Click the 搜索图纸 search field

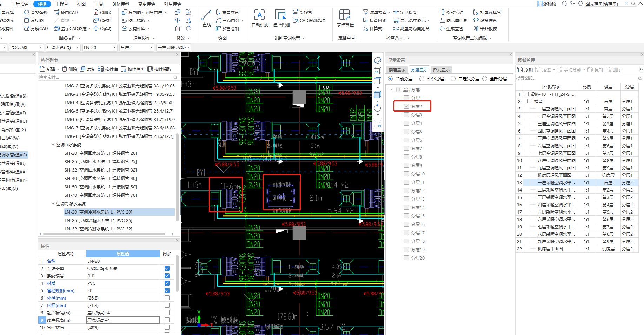(x=579, y=78)
